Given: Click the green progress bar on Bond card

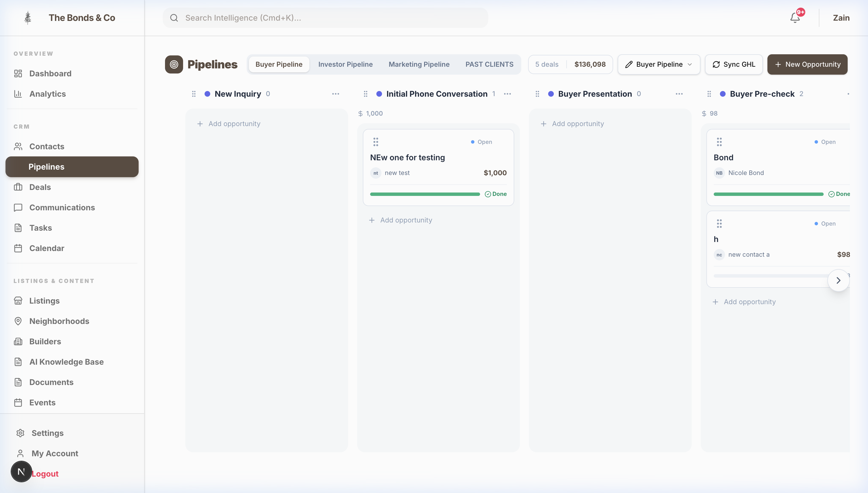Looking at the screenshot, I should pos(769,194).
